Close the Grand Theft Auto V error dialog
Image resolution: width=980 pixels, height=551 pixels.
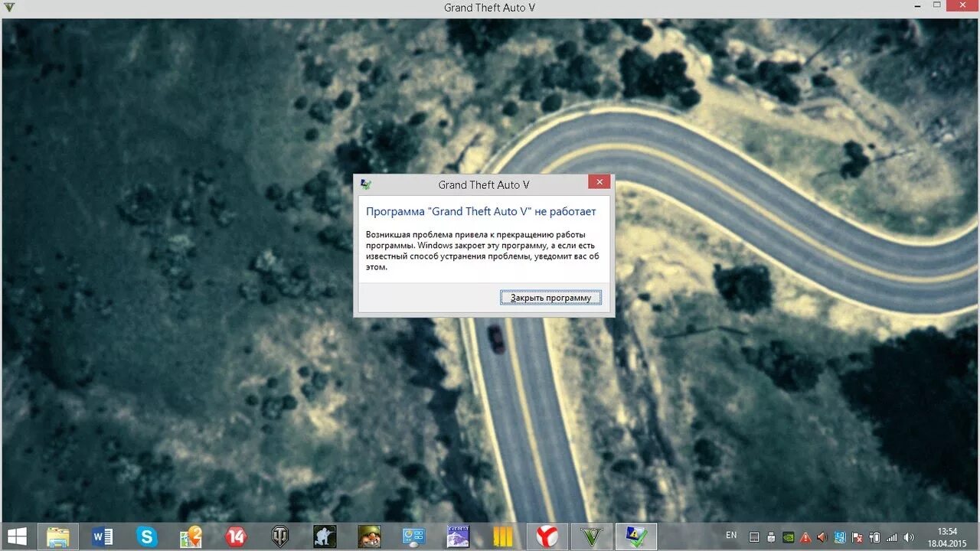coord(599,182)
